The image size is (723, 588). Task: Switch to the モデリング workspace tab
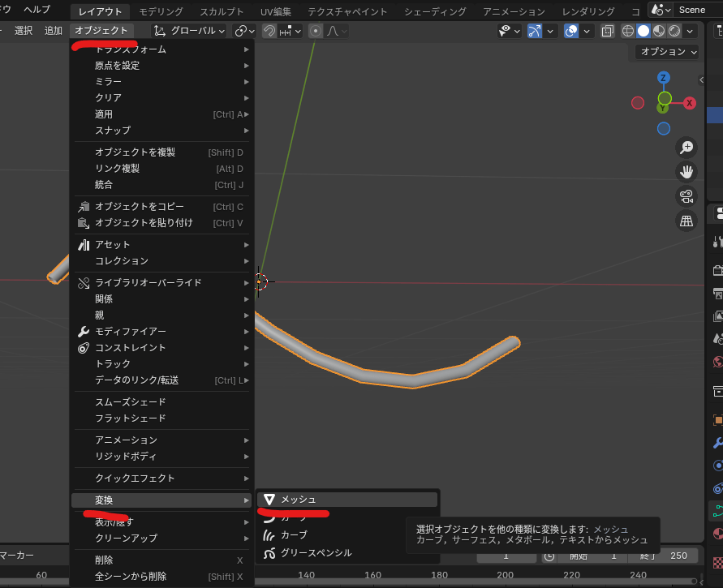(161, 11)
